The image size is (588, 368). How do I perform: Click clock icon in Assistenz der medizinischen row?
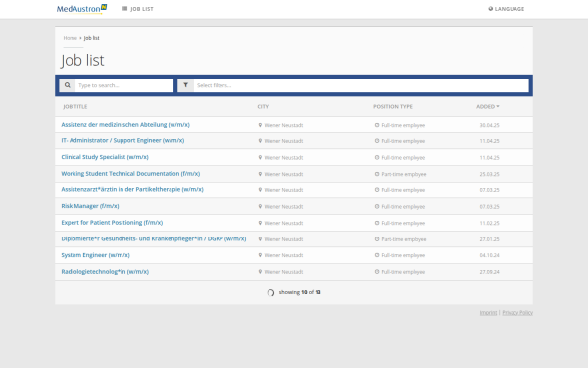point(377,125)
